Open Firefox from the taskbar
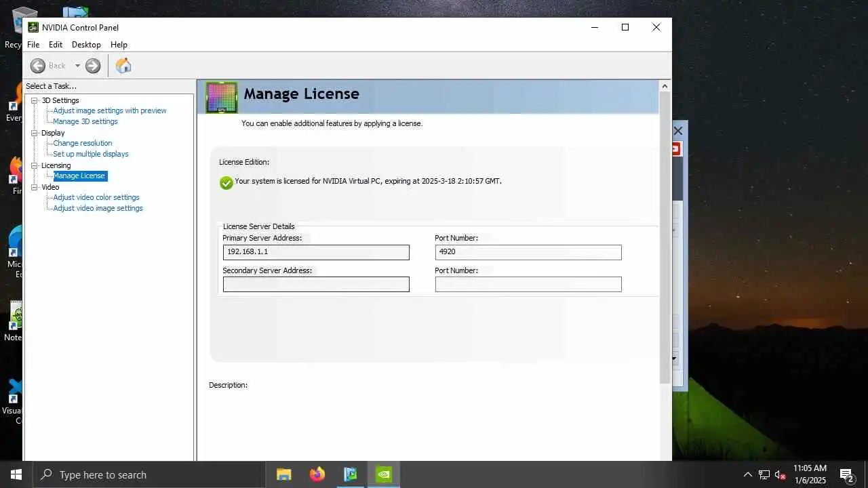Viewport: 868px width, 488px height. 317,474
